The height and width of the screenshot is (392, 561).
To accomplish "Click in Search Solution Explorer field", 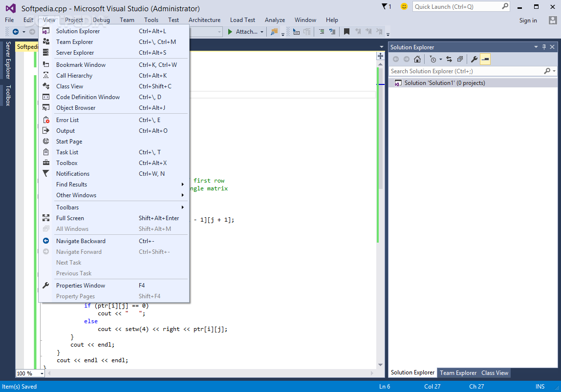I will pyautogui.click(x=467, y=71).
